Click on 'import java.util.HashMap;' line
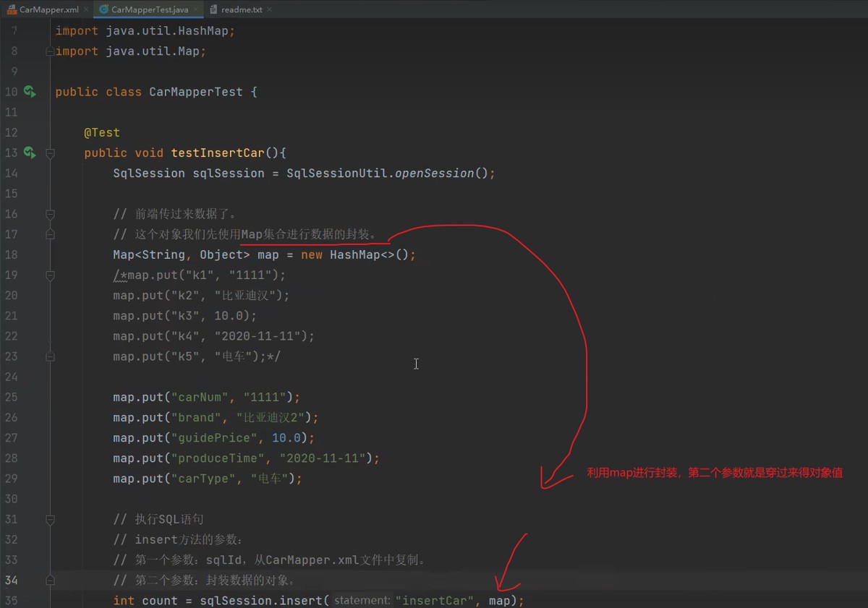This screenshot has width=868, height=608. [145, 31]
